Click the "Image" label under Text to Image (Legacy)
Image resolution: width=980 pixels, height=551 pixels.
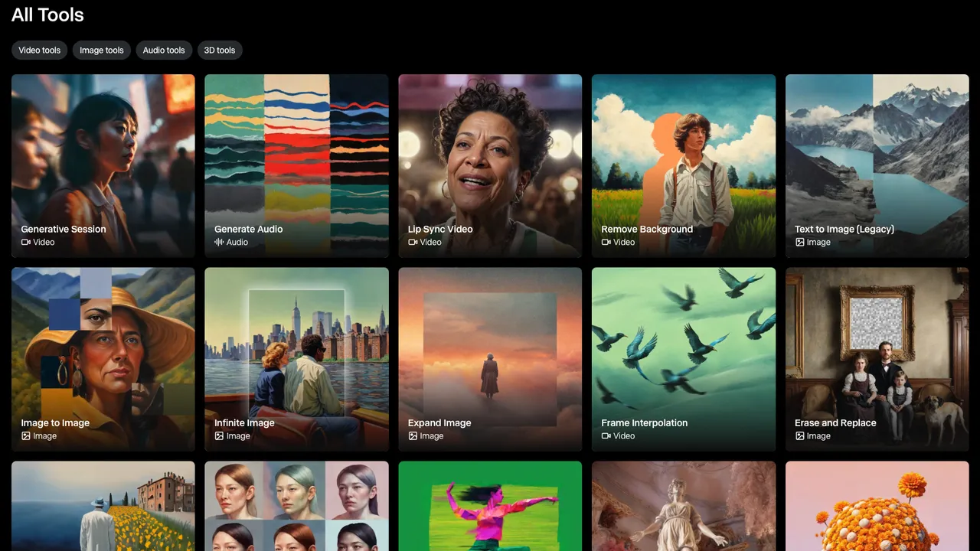[818, 242]
